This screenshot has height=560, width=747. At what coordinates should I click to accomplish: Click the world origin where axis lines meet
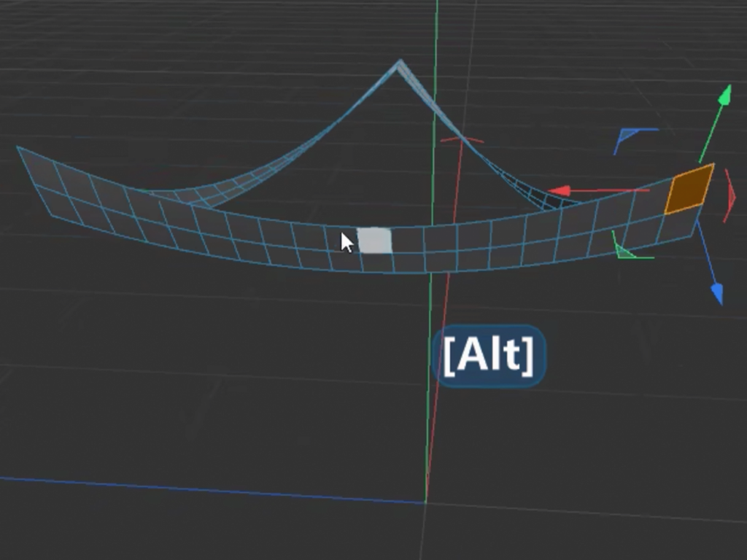click(425, 502)
